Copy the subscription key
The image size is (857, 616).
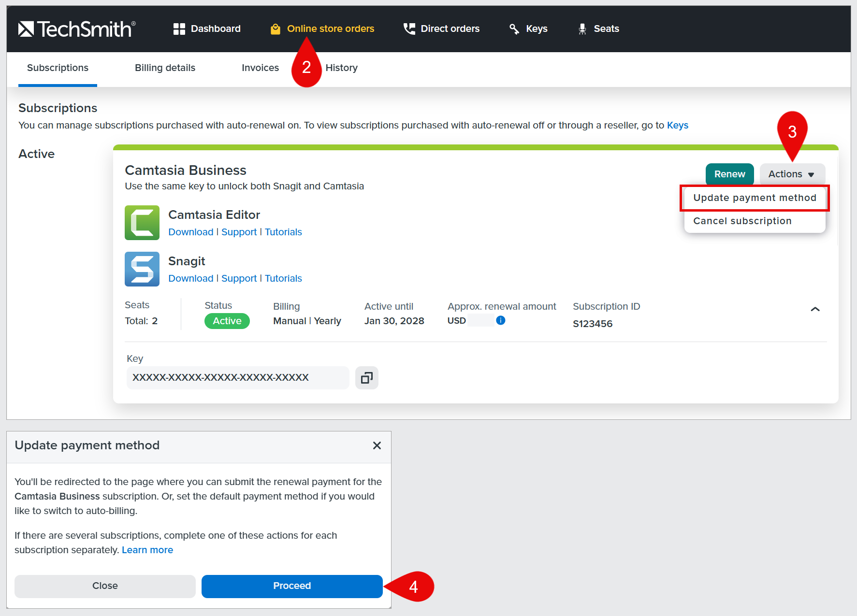point(367,378)
